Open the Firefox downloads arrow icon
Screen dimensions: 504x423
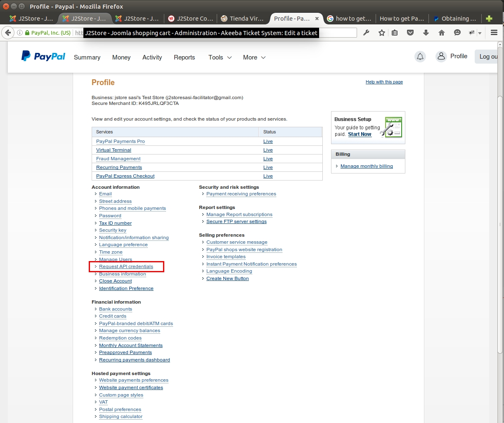(x=426, y=33)
